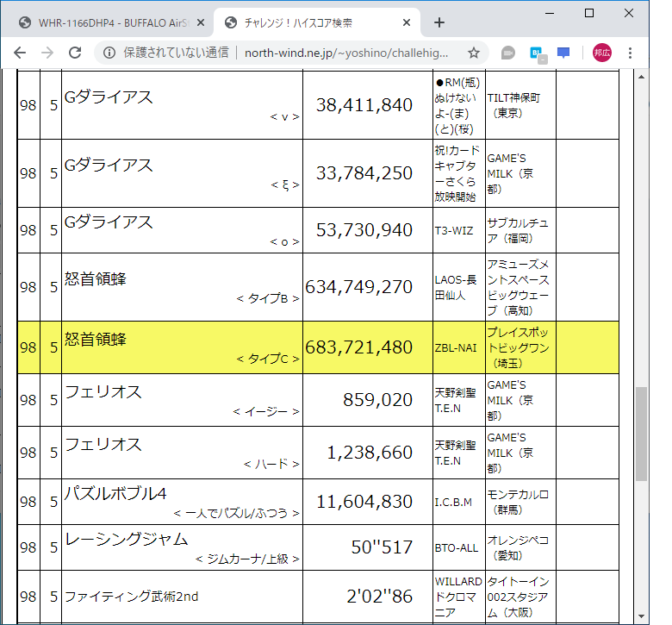
Task: Click the TILT神保町（東京） location
Action: pyautogui.click(x=513, y=105)
